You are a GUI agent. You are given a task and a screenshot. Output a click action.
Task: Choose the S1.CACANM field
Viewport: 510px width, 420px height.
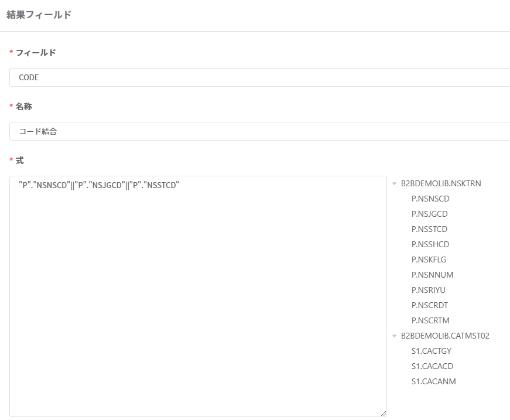pos(433,381)
